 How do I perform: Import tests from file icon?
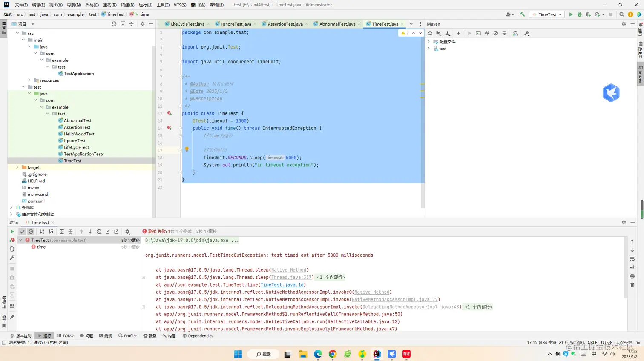(x=108, y=232)
